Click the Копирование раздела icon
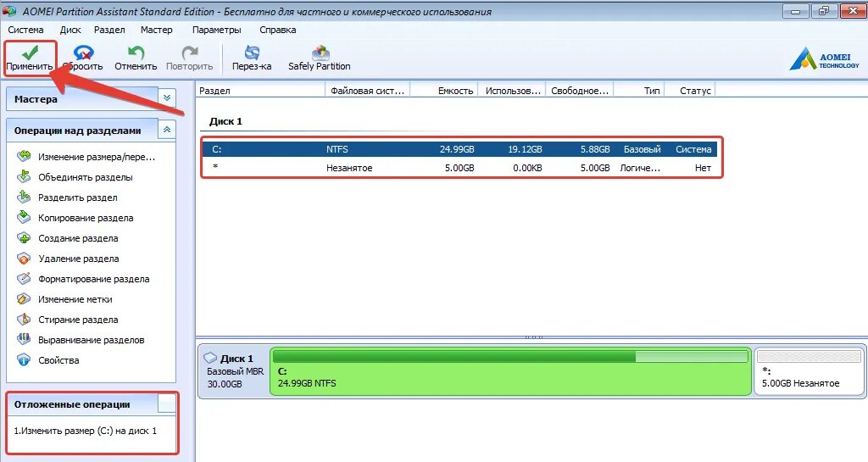The image size is (868, 462). (24, 218)
